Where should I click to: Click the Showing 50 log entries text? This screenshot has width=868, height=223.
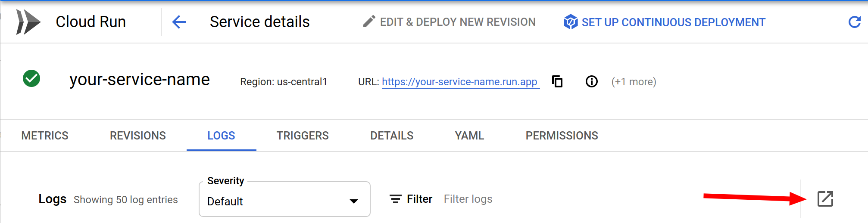[126, 200]
